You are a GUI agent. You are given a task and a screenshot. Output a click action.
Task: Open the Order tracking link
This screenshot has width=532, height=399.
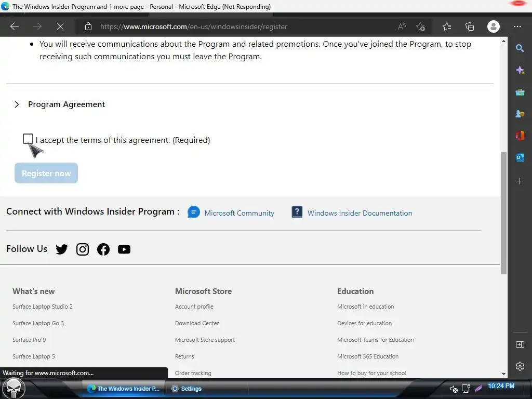(x=193, y=373)
